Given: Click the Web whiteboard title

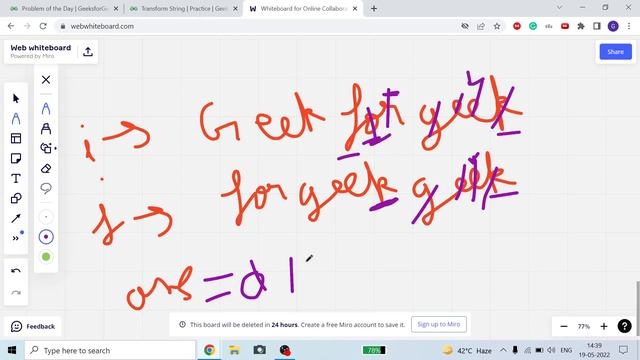Looking at the screenshot, I should (x=41, y=48).
